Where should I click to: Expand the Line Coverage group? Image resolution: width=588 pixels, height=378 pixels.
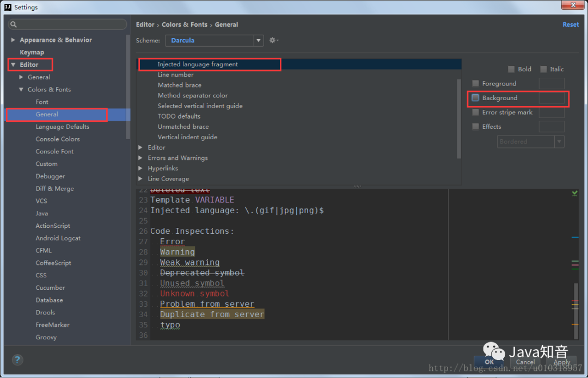[x=140, y=179]
